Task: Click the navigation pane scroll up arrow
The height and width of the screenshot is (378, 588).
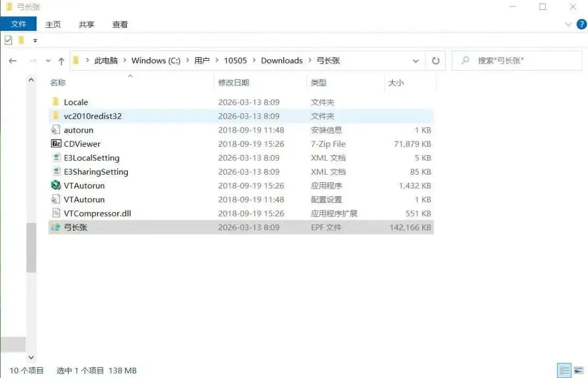Action: pyautogui.click(x=31, y=79)
